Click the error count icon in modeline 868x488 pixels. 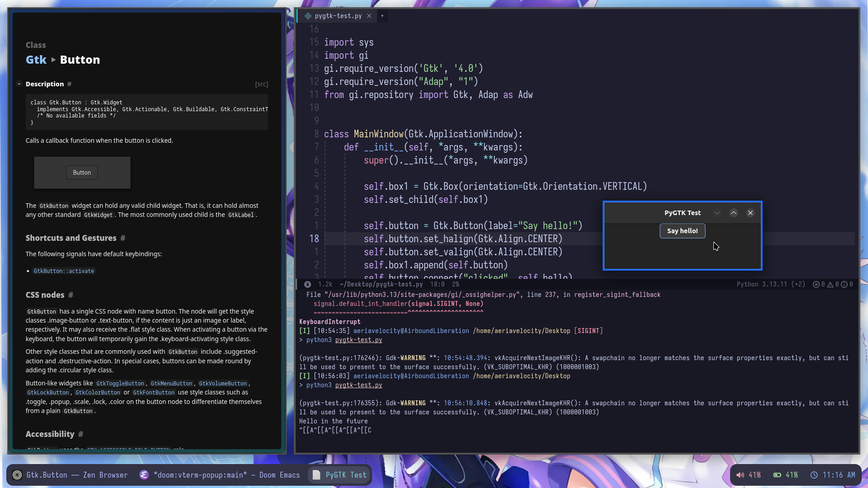point(816,284)
